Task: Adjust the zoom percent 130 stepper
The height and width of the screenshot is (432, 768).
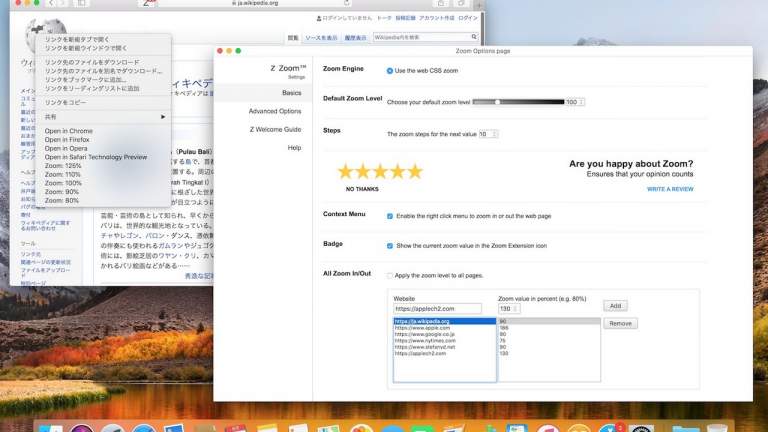Action: pos(515,309)
